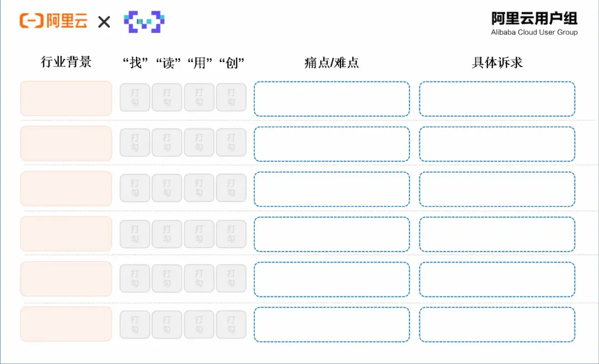Viewport: 599px width, 364px height.
Task: Click the third row's 痛点/难点 dashed box
Action: (332, 189)
